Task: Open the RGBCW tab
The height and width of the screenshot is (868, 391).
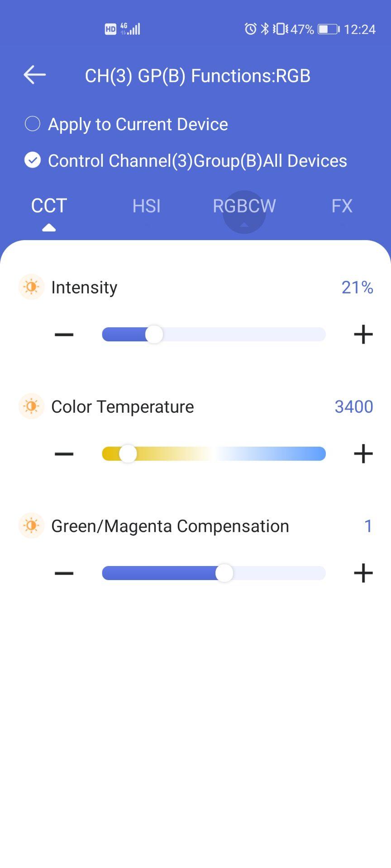Action: [x=244, y=206]
